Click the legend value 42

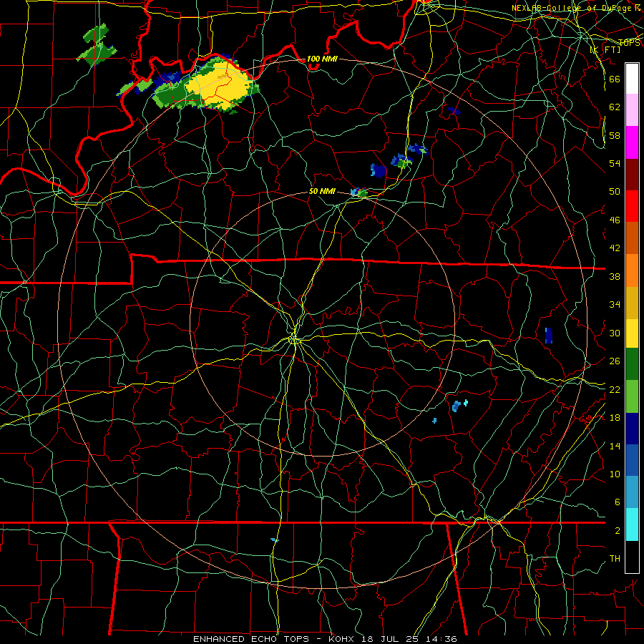(615, 248)
